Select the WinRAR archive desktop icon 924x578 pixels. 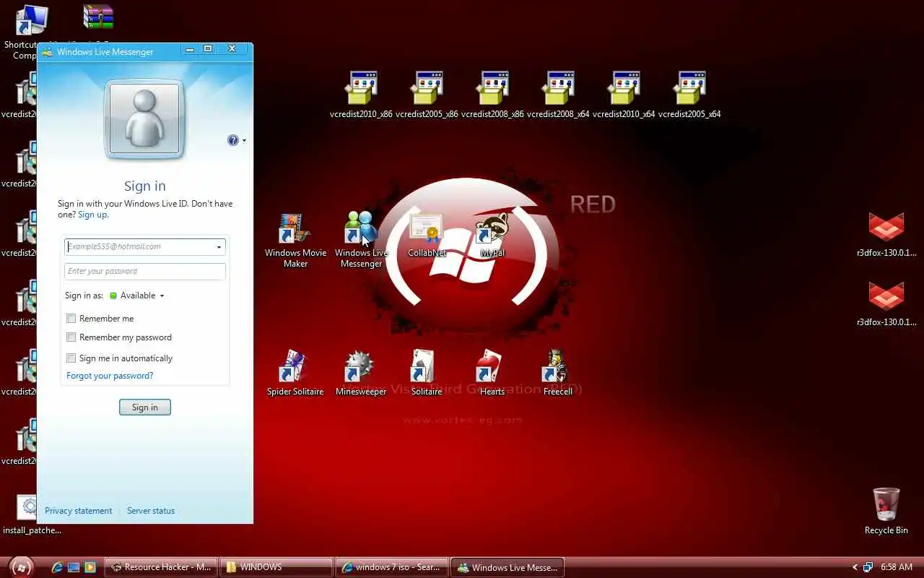click(x=98, y=17)
